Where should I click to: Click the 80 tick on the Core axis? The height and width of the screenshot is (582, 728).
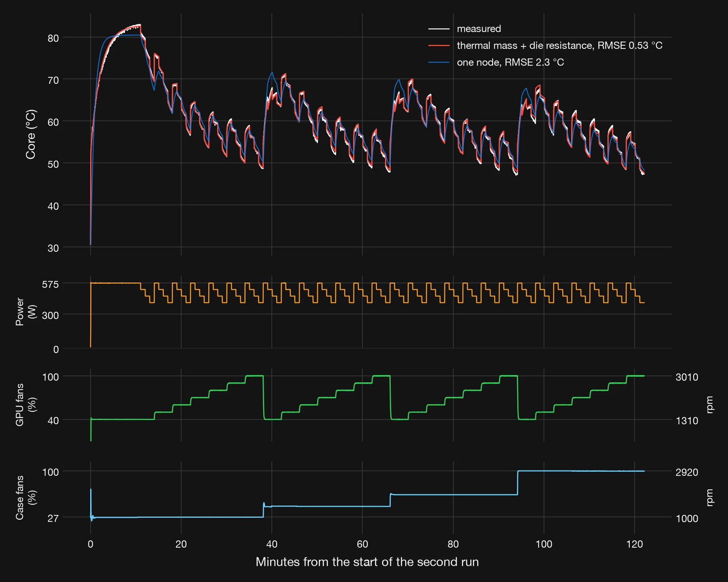pyautogui.click(x=53, y=38)
